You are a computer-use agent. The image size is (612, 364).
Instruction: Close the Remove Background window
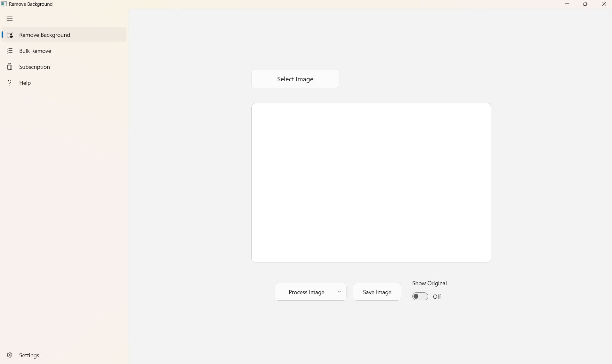604,4
